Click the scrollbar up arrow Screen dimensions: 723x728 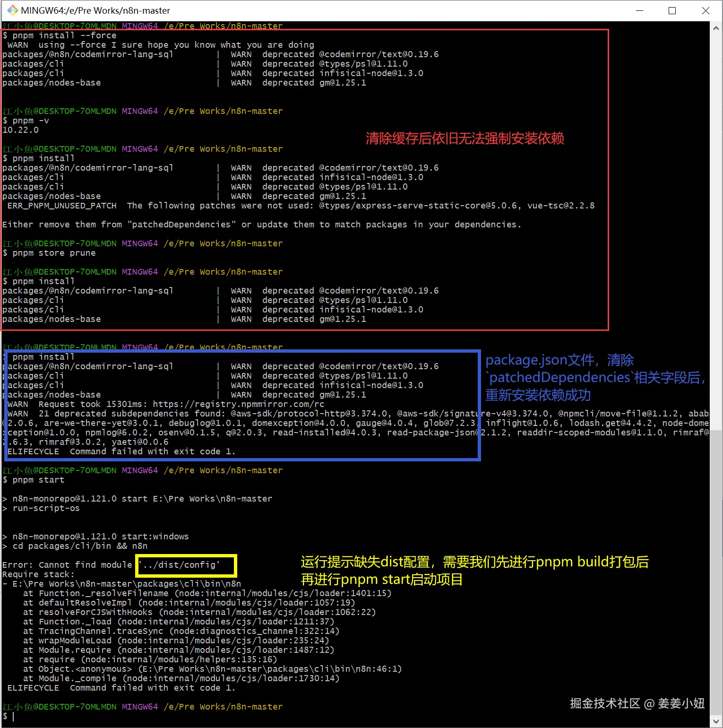coord(716,28)
